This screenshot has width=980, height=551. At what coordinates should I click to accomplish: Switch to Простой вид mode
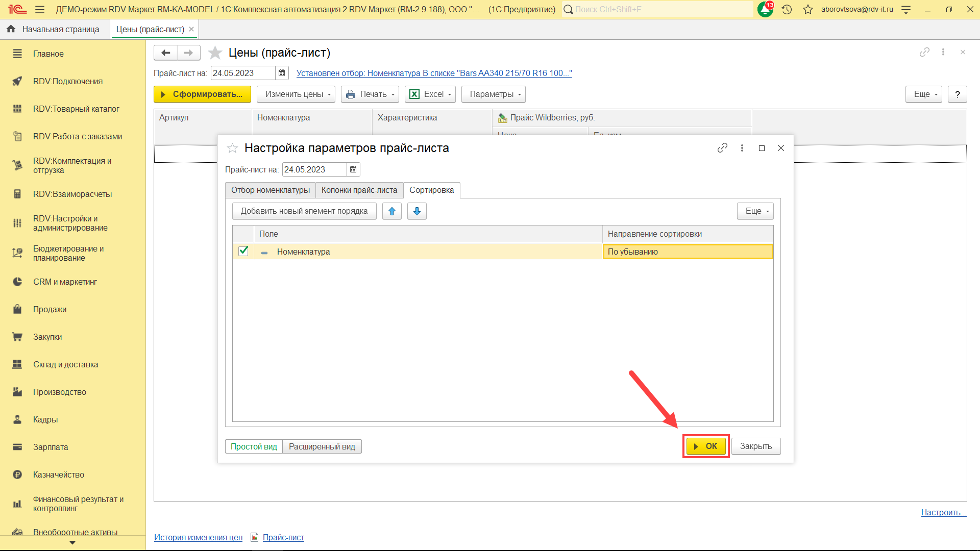(x=254, y=446)
